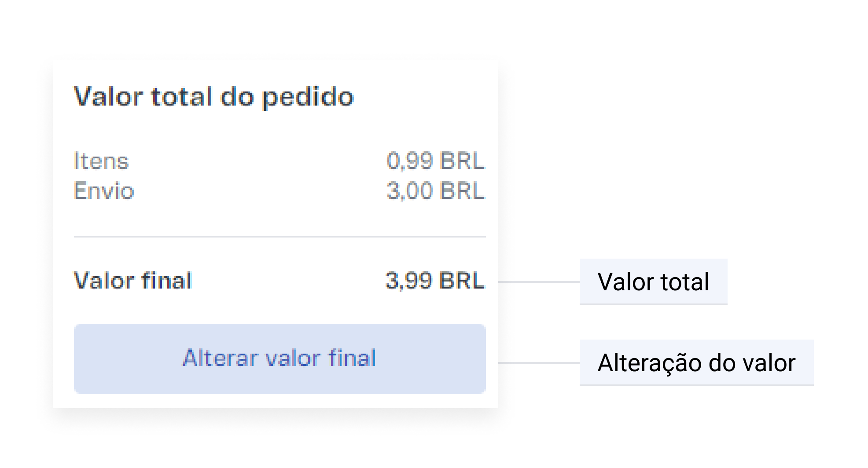Click BRL currency code in Valor final row
The image size is (868, 468).
(x=462, y=281)
